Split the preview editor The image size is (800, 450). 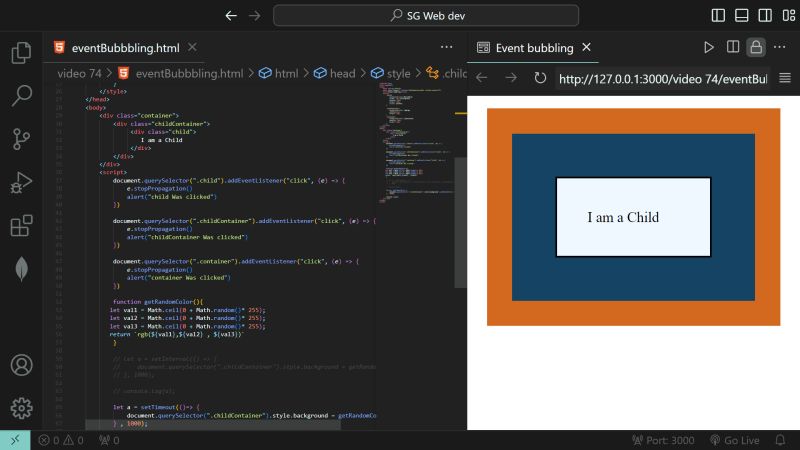click(x=733, y=47)
